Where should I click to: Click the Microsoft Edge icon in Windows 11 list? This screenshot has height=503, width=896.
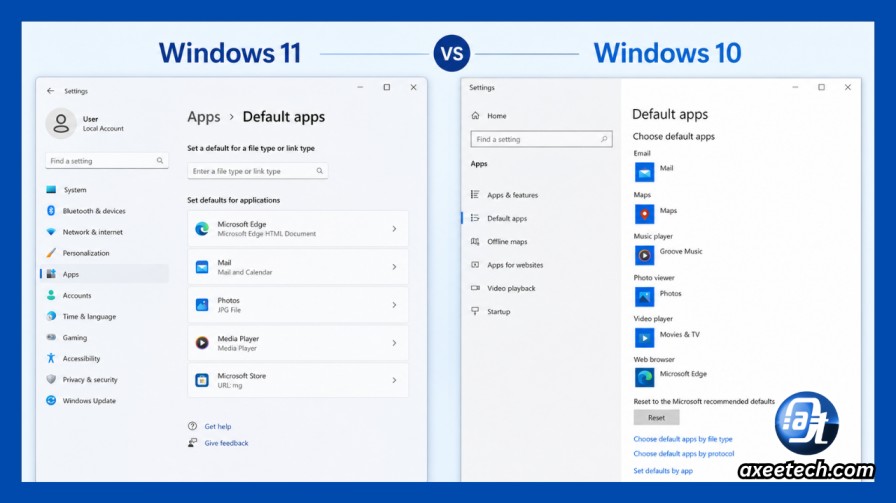click(x=202, y=229)
